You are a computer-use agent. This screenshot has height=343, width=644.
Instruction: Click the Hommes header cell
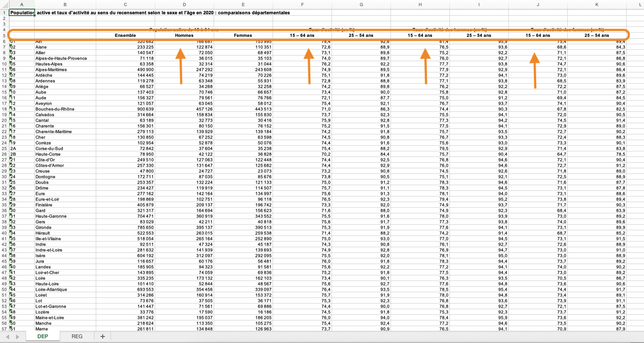pyautogui.click(x=184, y=36)
